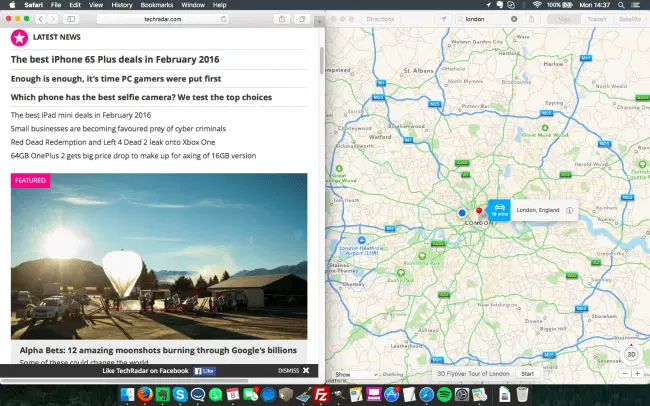Screen dimensions: 650x406
Task: Open the Help menu
Action: pos(219,5)
